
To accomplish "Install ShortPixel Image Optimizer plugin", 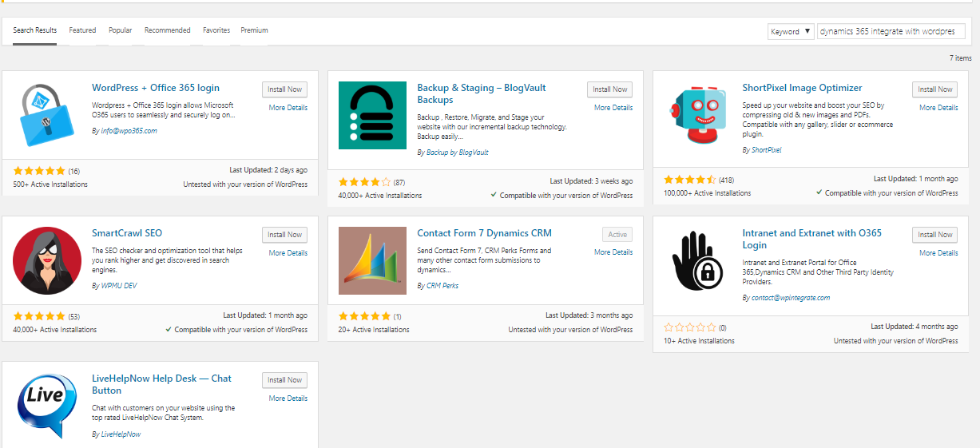I will (x=934, y=89).
